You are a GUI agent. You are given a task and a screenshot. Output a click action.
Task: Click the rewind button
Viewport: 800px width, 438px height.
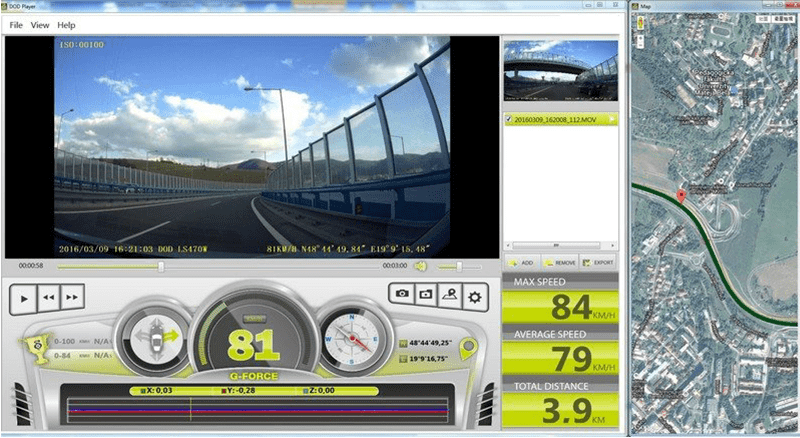click(47, 297)
